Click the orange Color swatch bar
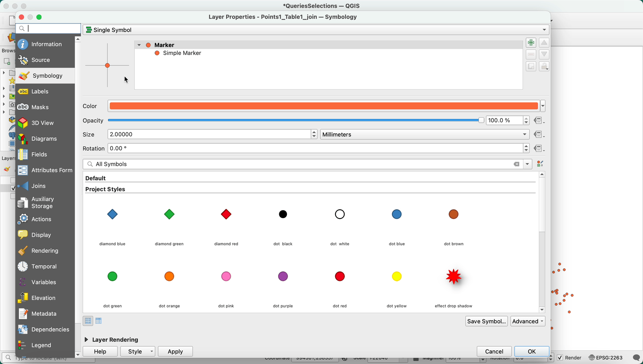Viewport: 643px width, 364px height. (x=324, y=106)
